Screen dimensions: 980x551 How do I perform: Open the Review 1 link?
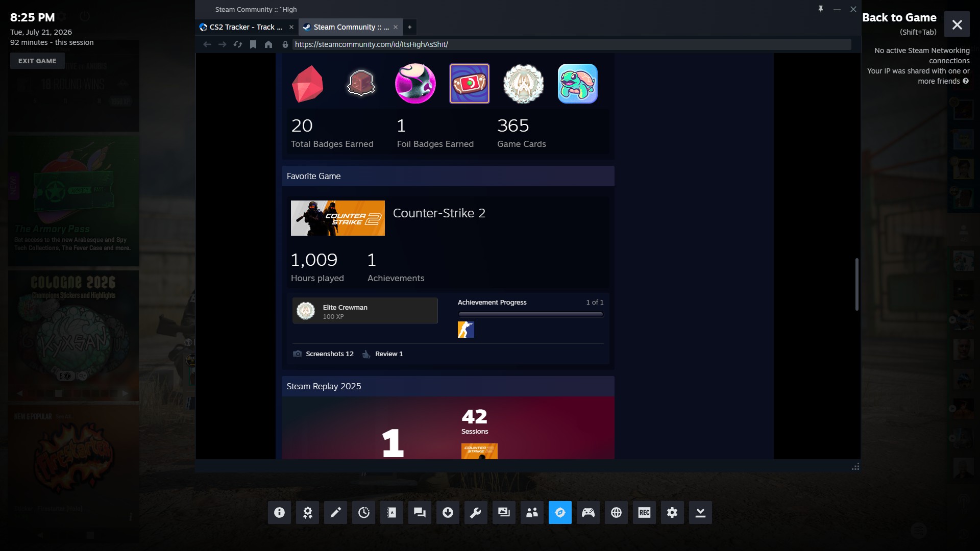pos(383,354)
